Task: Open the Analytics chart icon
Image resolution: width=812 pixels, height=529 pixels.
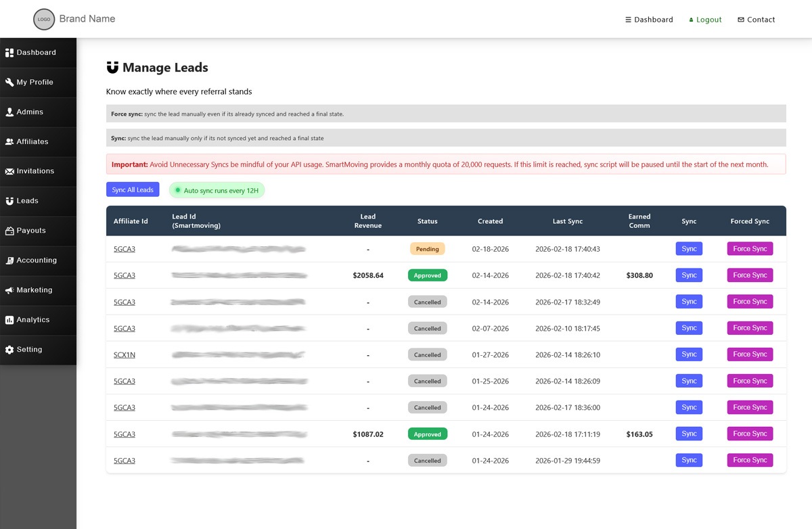Action: (x=9, y=319)
